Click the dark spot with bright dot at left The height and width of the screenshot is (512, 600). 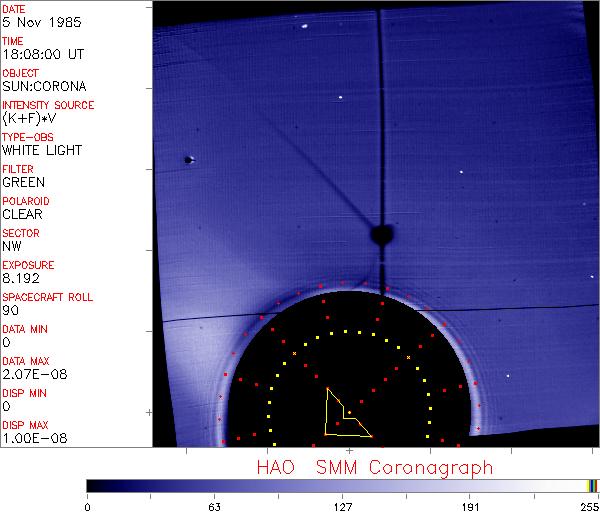(188, 159)
